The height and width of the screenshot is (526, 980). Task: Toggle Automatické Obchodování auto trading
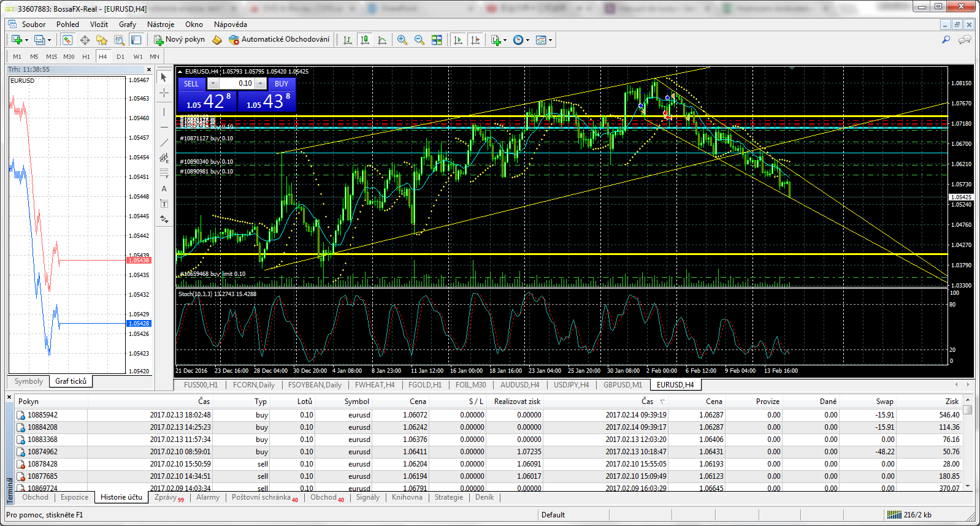click(x=279, y=40)
